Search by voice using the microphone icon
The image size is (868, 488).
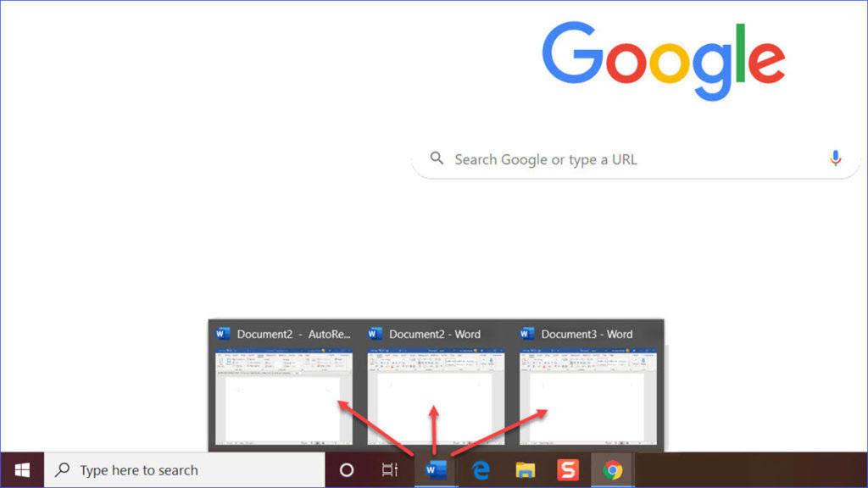(835, 158)
